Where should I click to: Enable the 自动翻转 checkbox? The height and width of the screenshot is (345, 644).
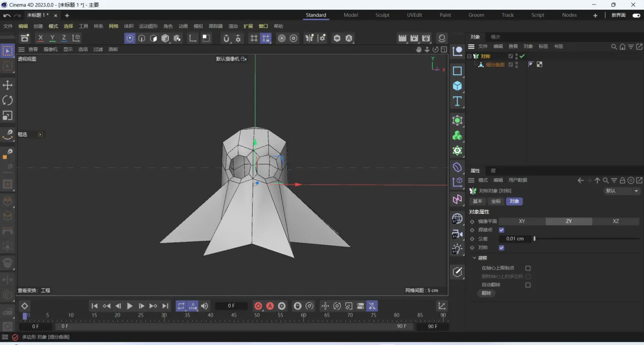click(528, 285)
